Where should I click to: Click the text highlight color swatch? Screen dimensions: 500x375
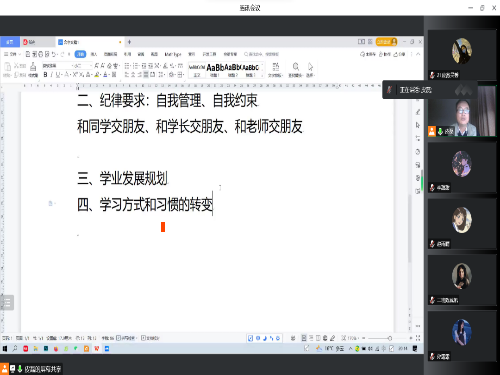[97, 75]
